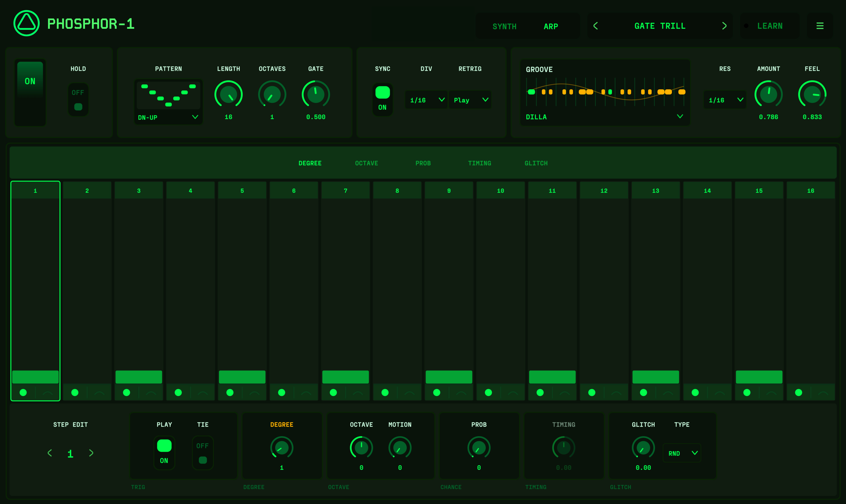Viewport: 846px width, 504px height.
Task: Open the glitch TYPE RND dropdown
Action: pyautogui.click(x=682, y=453)
